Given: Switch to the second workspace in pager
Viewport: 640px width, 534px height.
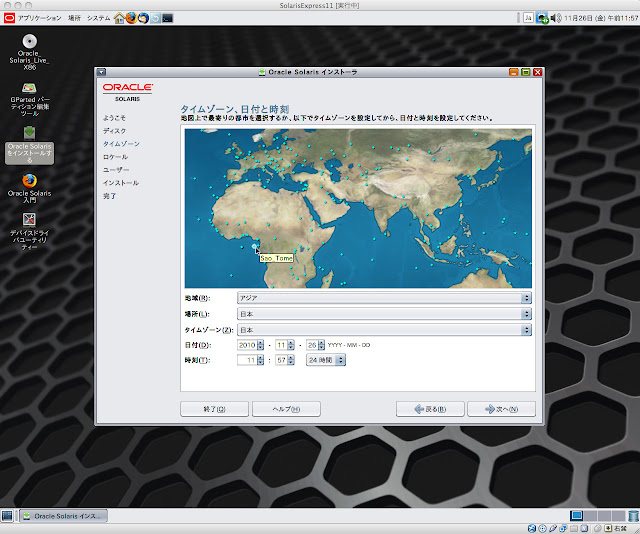Looking at the screenshot, I should click(591, 516).
